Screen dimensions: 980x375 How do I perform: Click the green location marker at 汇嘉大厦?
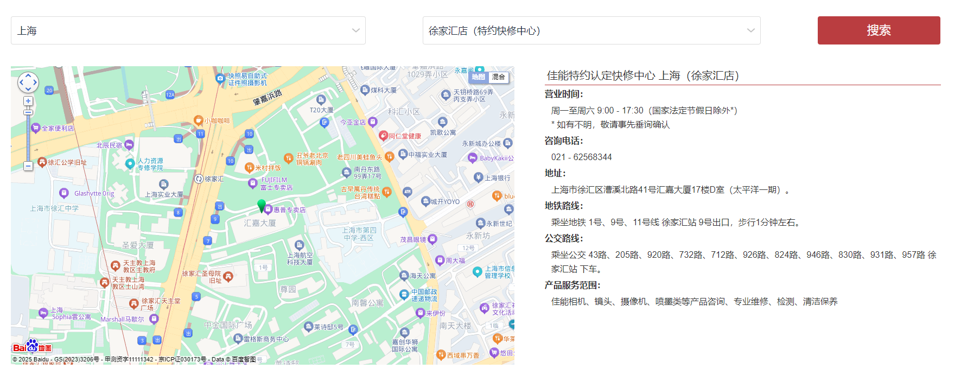tap(262, 206)
